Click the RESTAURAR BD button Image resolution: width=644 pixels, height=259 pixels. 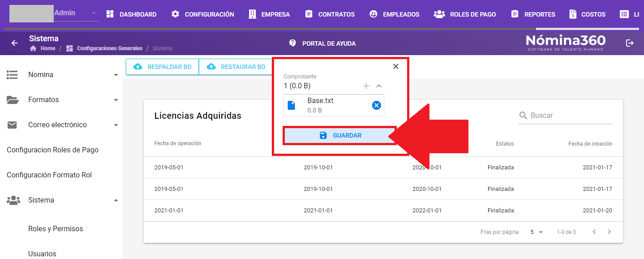tap(236, 67)
